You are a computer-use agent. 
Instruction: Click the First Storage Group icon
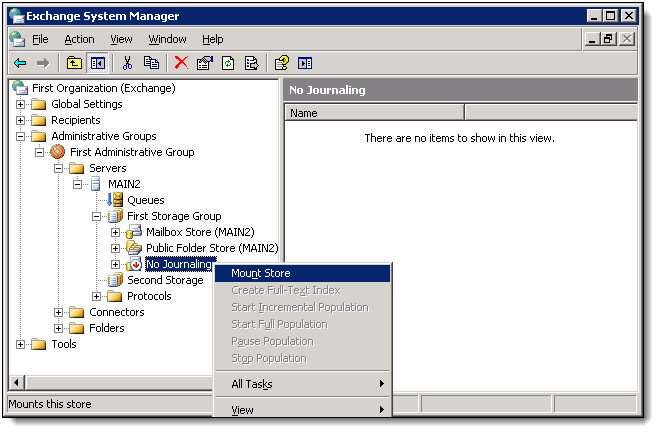coord(115,216)
